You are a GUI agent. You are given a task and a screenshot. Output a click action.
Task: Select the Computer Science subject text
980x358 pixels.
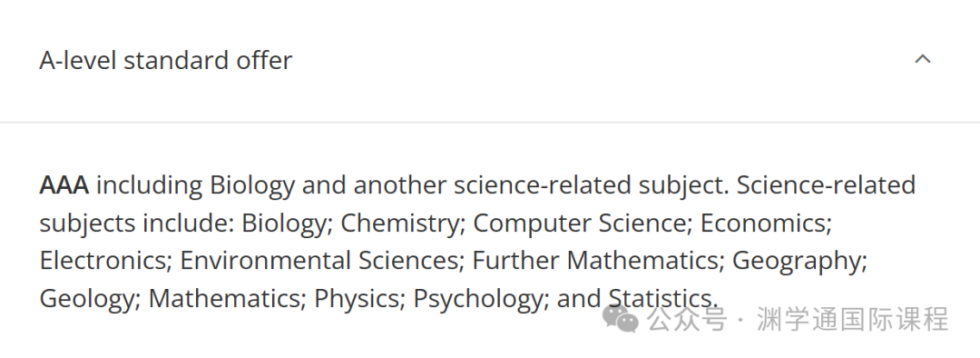point(579,224)
